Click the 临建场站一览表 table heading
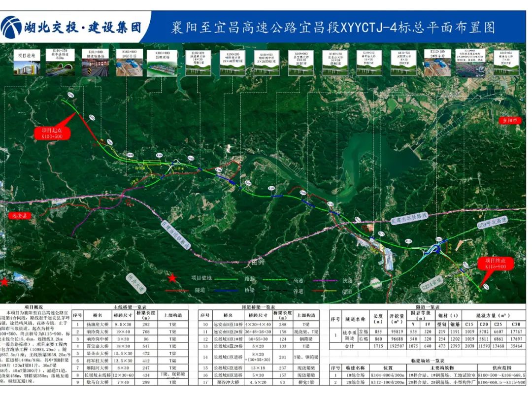This screenshot has height=399, width=532. tap(428, 361)
